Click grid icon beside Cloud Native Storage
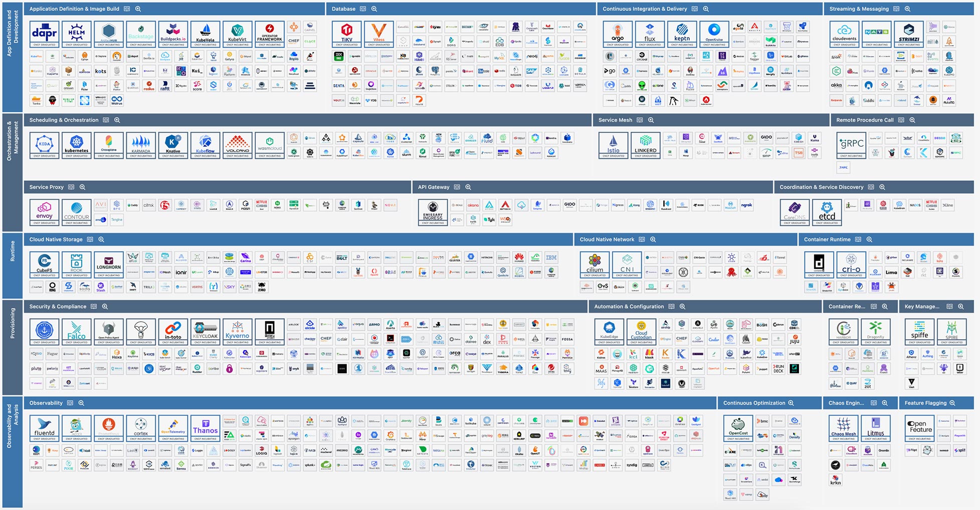Image resolution: width=980 pixels, height=510 pixels. (x=90, y=239)
